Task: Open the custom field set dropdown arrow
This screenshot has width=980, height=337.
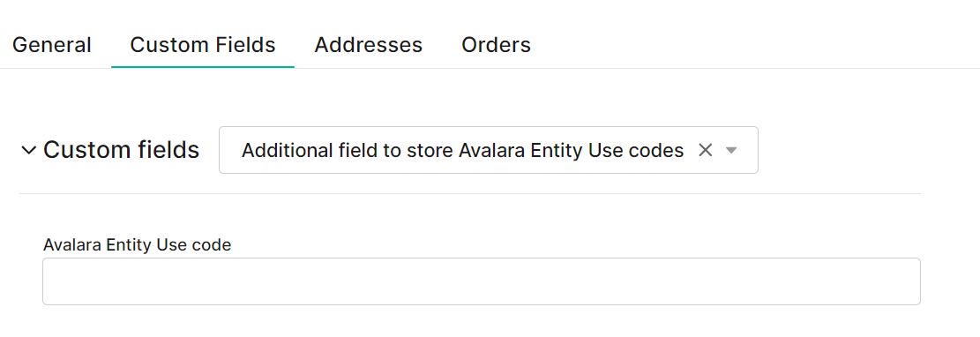Action: tap(731, 150)
